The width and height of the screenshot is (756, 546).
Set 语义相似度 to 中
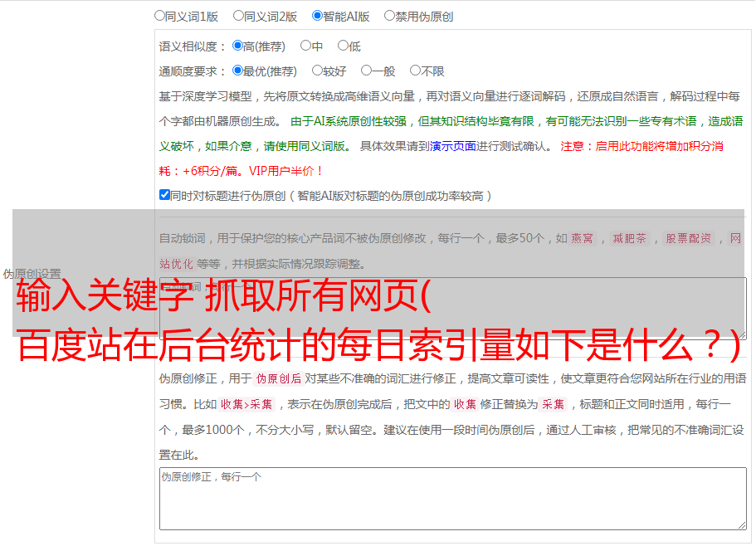[x=305, y=46]
